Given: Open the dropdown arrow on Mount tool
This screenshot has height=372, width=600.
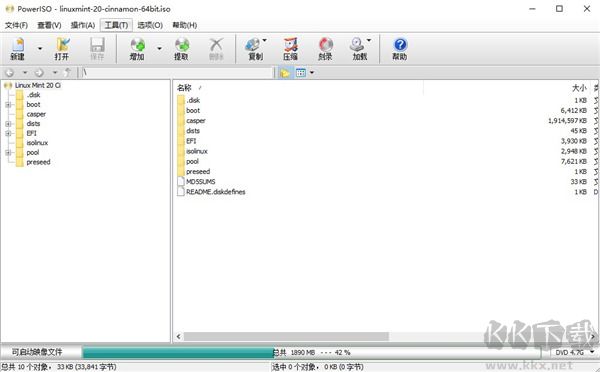Looking at the screenshot, I should 369,40.
